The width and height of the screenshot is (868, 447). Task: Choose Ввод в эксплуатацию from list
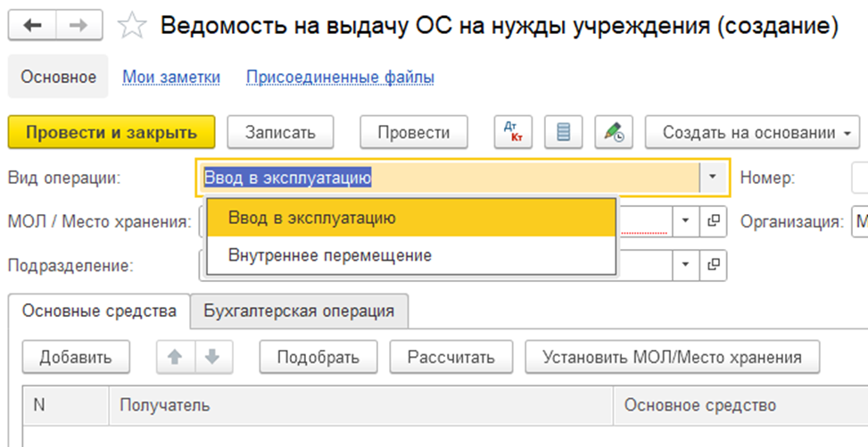pos(411,218)
